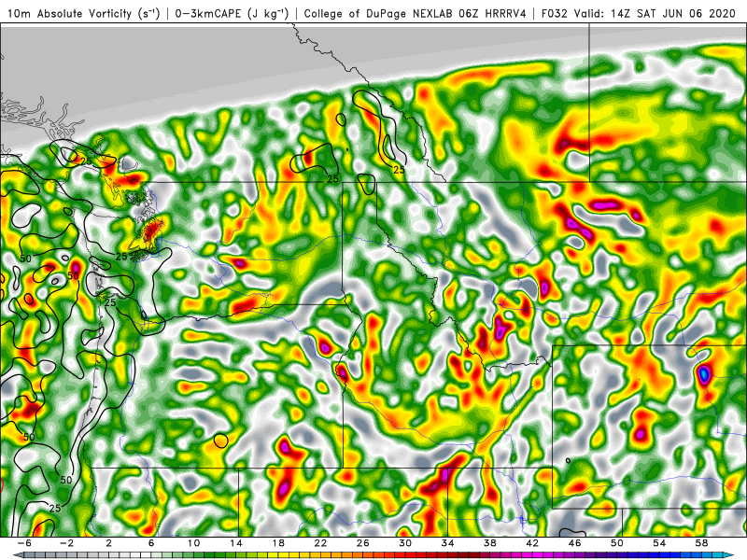This screenshot has height=560, width=747.
Task: Click the '54' colorbar tick label
Action: (659, 543)
